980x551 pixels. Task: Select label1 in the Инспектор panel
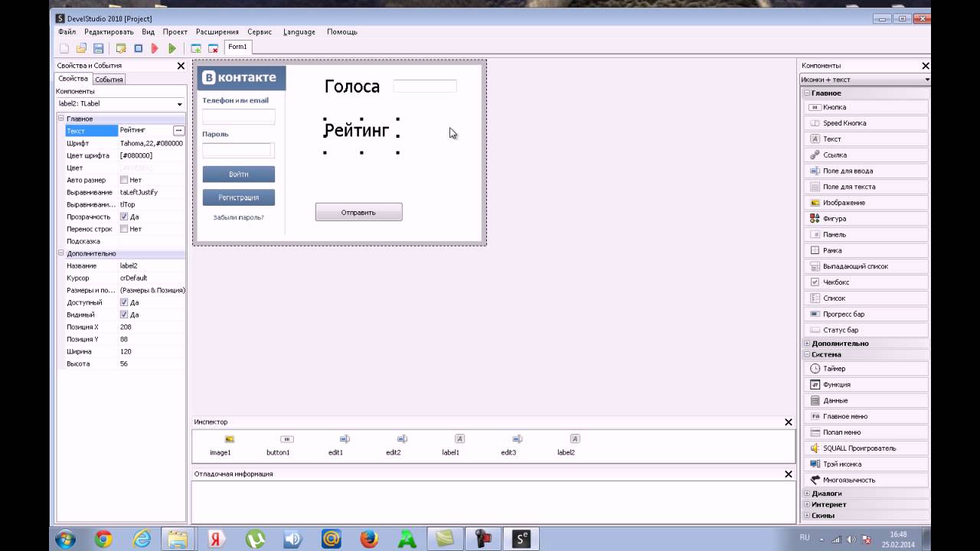(x=451, y=445)
